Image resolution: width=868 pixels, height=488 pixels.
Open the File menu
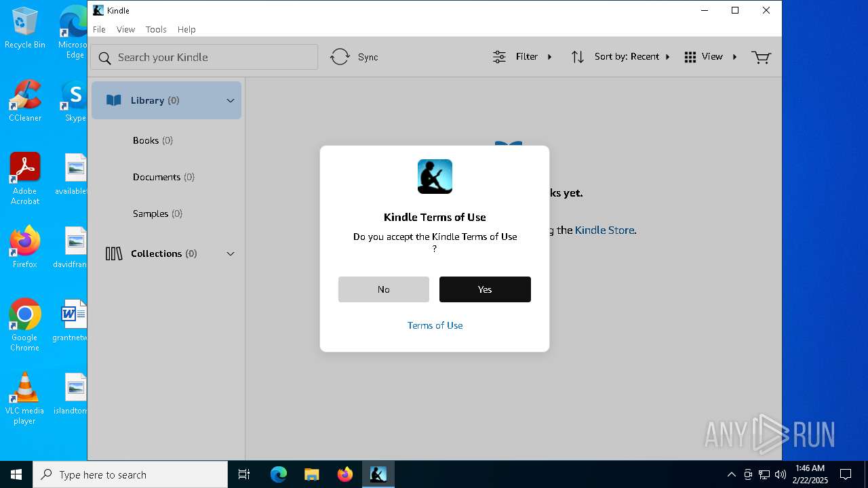[x=99, y=29]
